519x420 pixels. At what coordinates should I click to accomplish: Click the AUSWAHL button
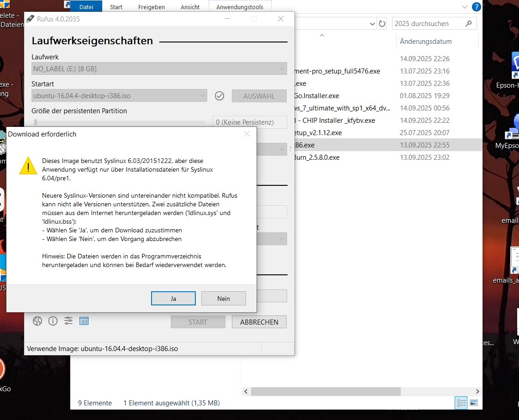pyautogui.click(x=259, y=96)
